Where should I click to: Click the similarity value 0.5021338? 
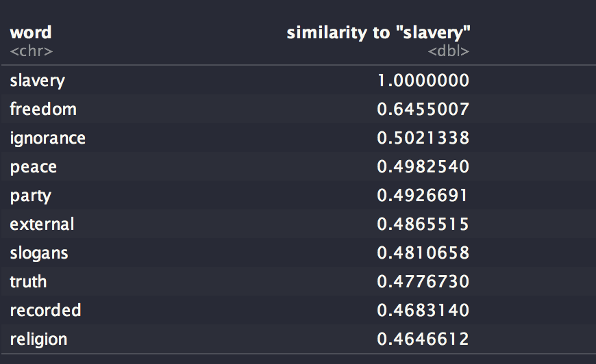coord(423,138)
